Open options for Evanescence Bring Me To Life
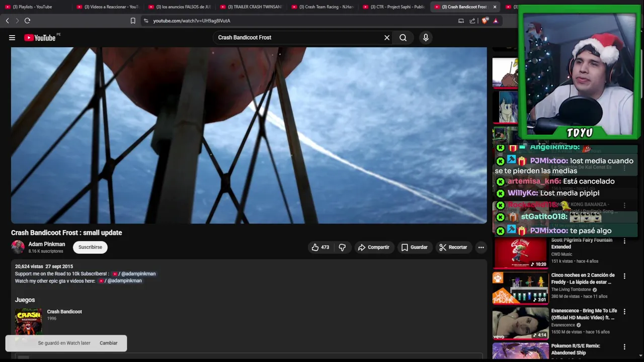The width and height of the screenshot is (644, 362). pyautogui.click(x=624, y=312)
